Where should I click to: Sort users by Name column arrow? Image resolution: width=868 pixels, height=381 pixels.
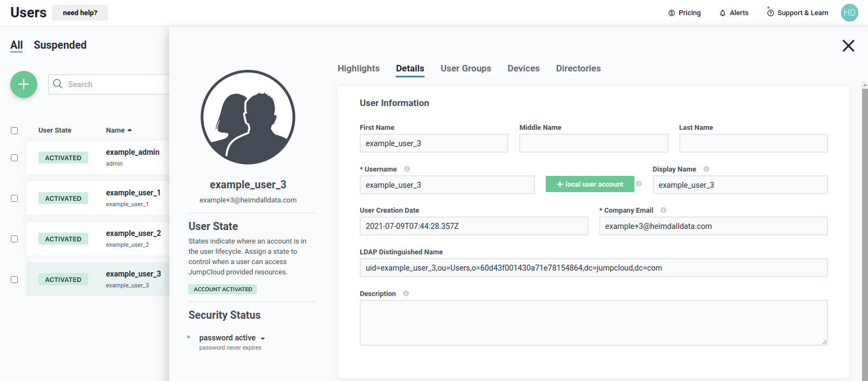pos(130,130)
